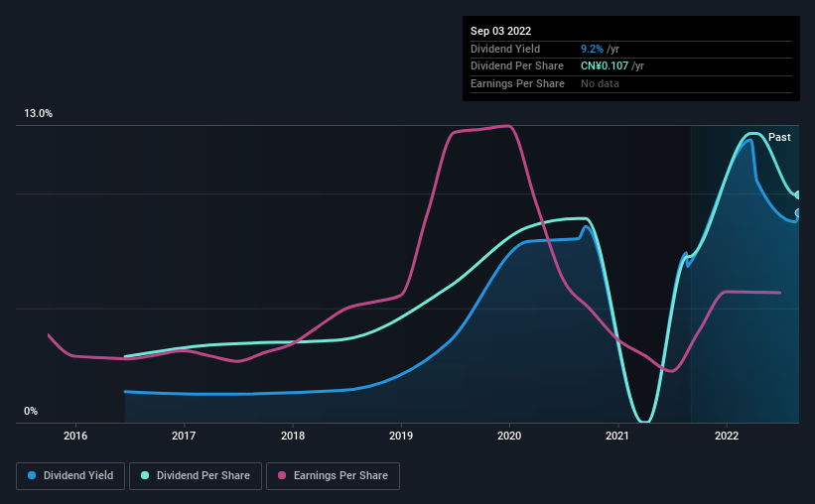The width and height of the screenshot is (815, 504).
Task: Click the blue Dividend Yield endpoint marker
Action: click(x=798, y=213)
